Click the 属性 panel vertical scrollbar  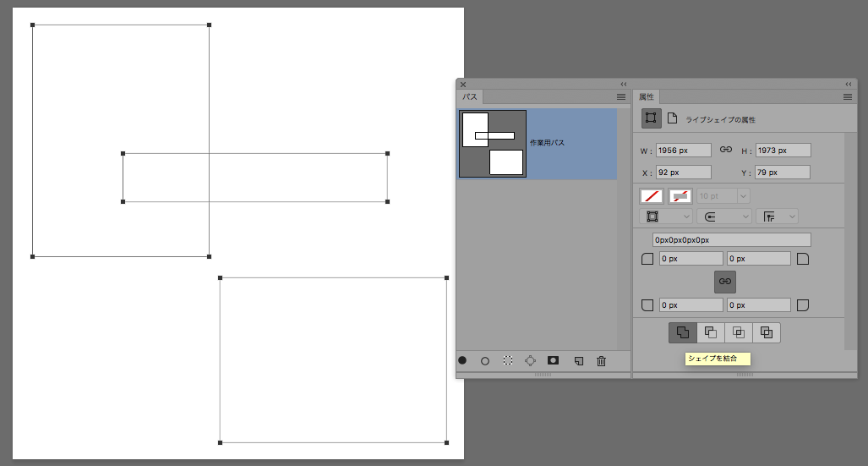coord(850,241)
